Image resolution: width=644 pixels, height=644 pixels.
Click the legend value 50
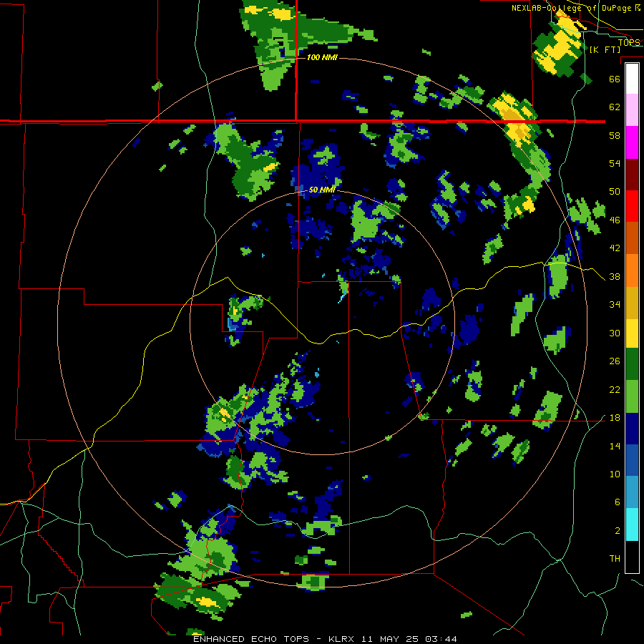click(615, 192)
